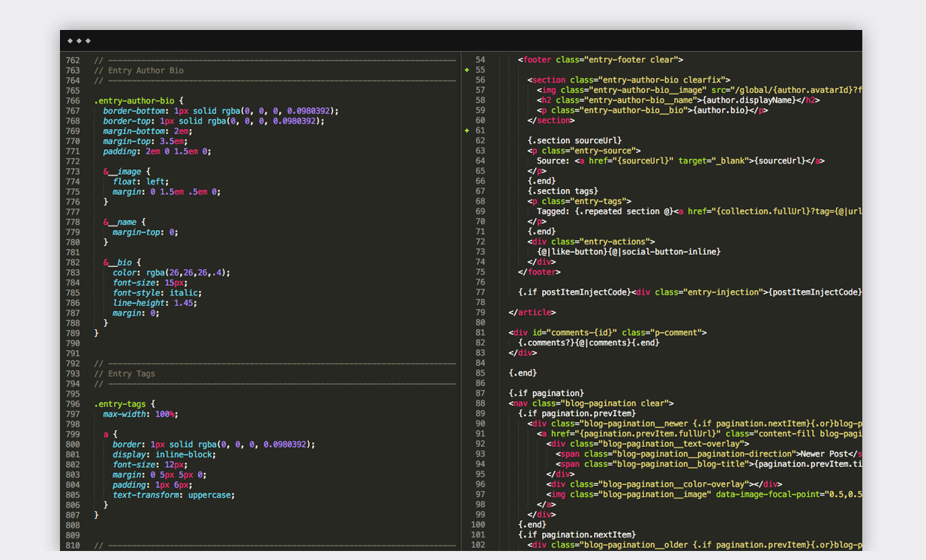Click 'max-width: 100%' declaration
This screenshot has width=926, height=560.
coord(141,414)
